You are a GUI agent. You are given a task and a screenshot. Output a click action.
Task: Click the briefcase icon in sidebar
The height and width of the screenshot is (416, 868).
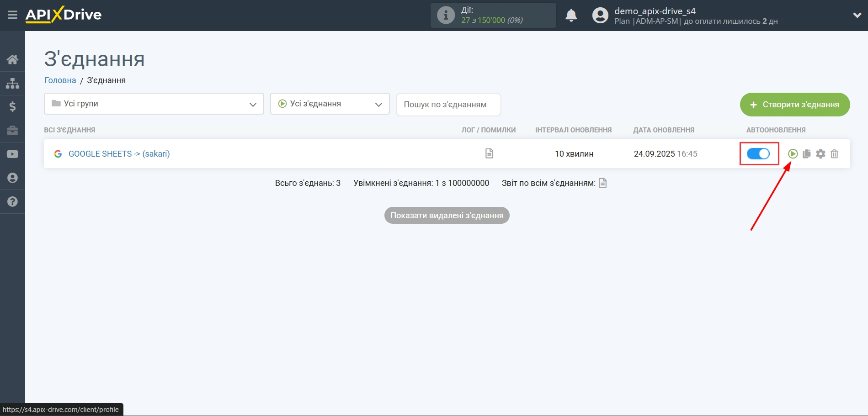point(12,131)
